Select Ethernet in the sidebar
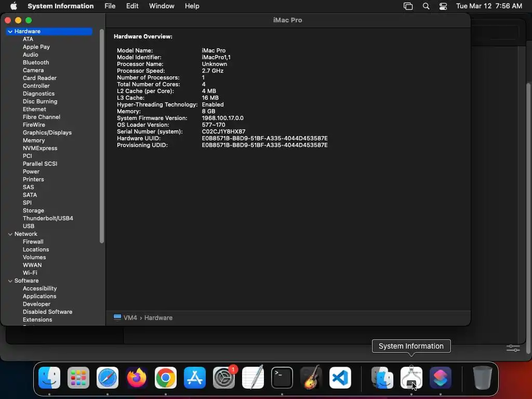Screen dimensions: 532x399 point(34,109)
